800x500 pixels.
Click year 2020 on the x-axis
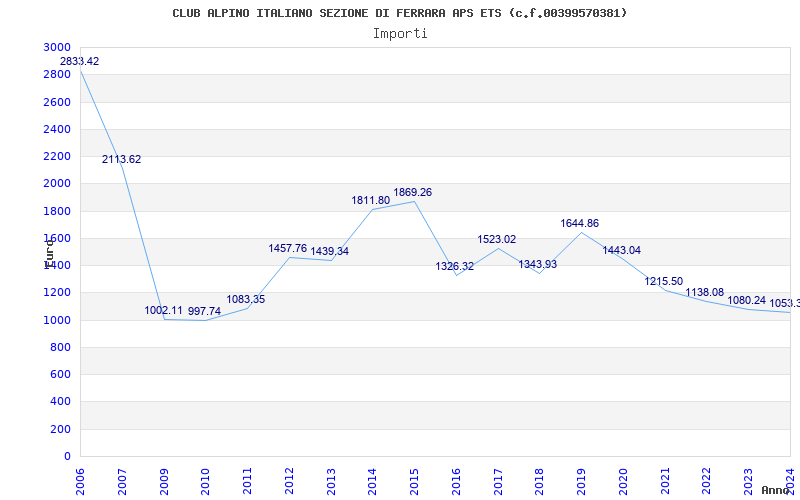coord(623,482)
